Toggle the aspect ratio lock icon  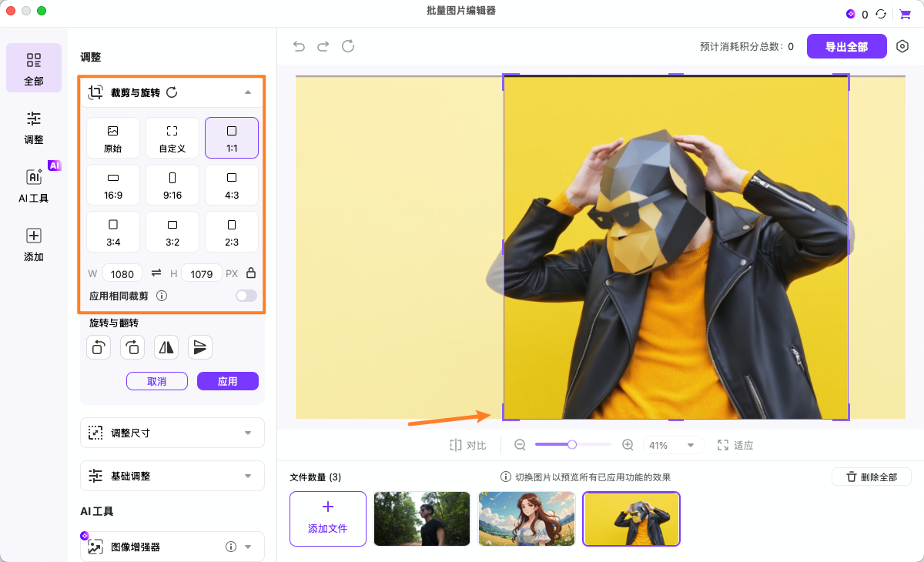[251, 273]
